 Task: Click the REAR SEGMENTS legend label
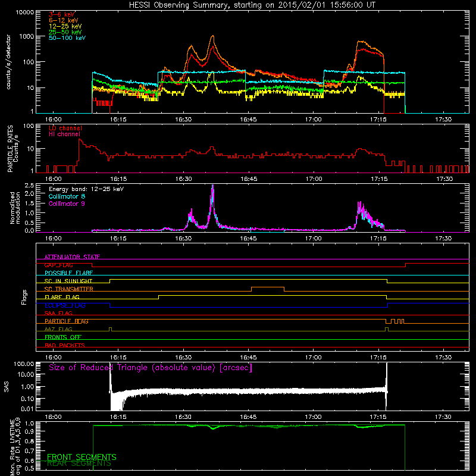[79, 464]
